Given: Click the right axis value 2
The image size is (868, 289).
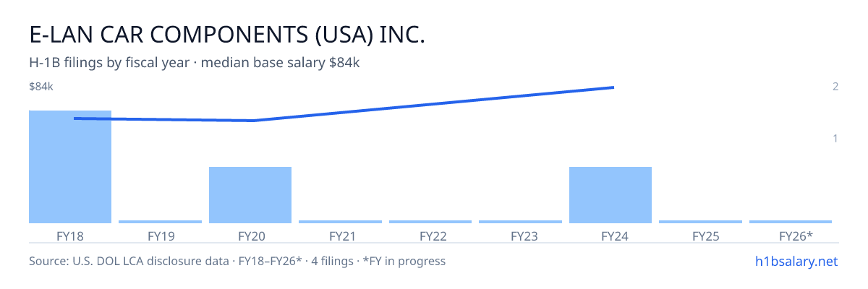Looking at the screenshot, I should [835, 87].
